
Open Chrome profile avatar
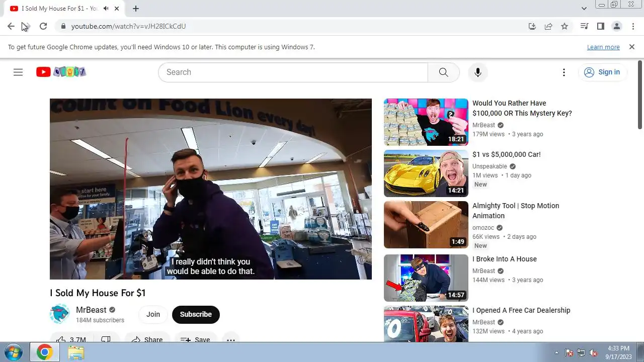[x=616, y=26]
